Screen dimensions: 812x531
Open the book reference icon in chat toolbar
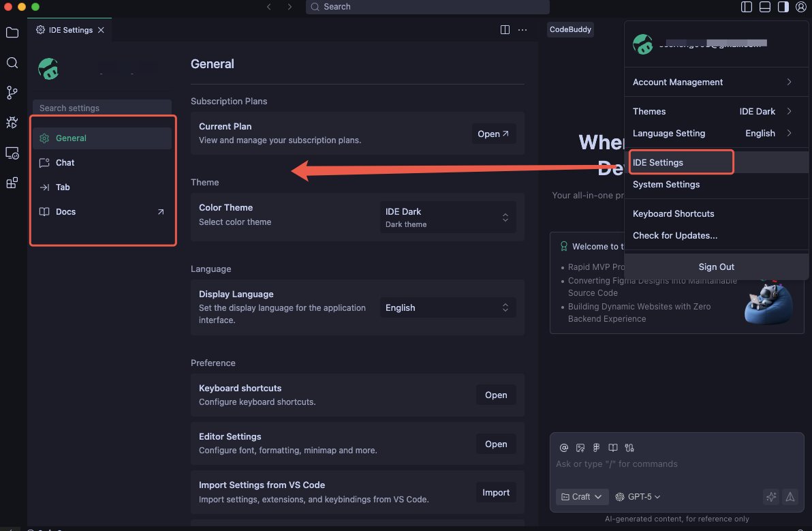coord(612,448)
